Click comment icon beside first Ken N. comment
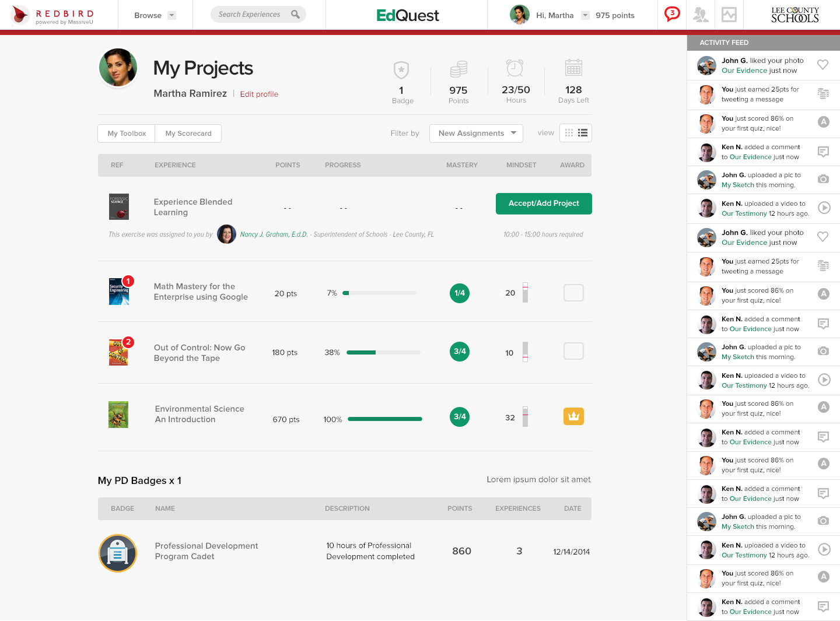Viewport: 840px width, 621px height. tap(824, 152)
